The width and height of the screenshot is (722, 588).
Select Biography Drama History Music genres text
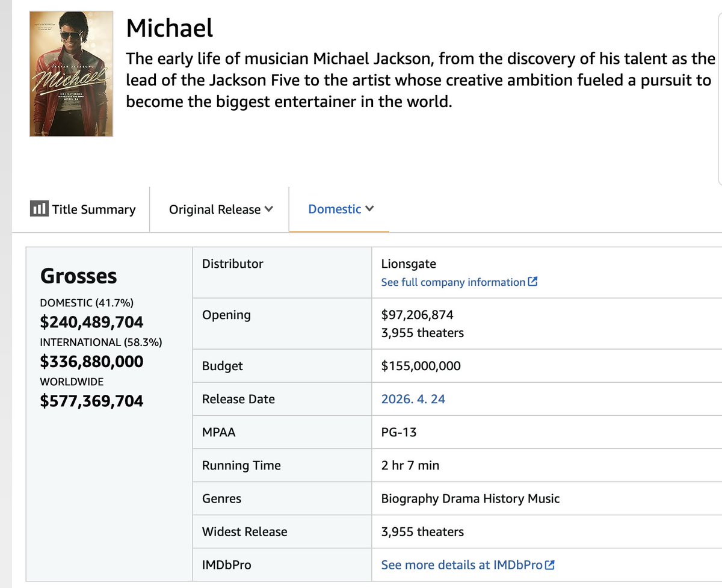pyautogui.click(x=471, y=499)
